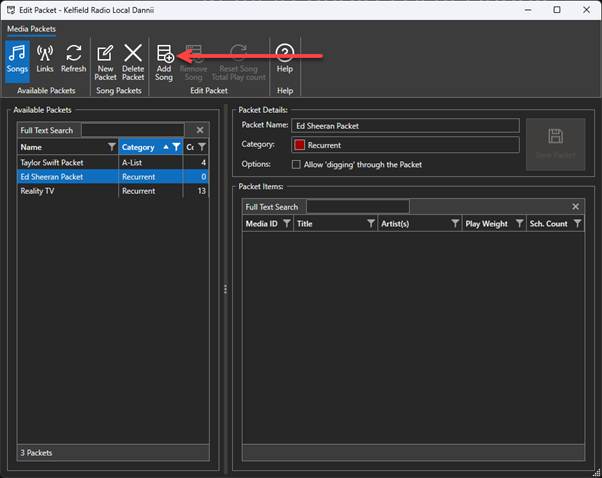The width and height of the screenshot is (602, 478).
Task: Open the Help button in ribbon
Action: [284, 58]
